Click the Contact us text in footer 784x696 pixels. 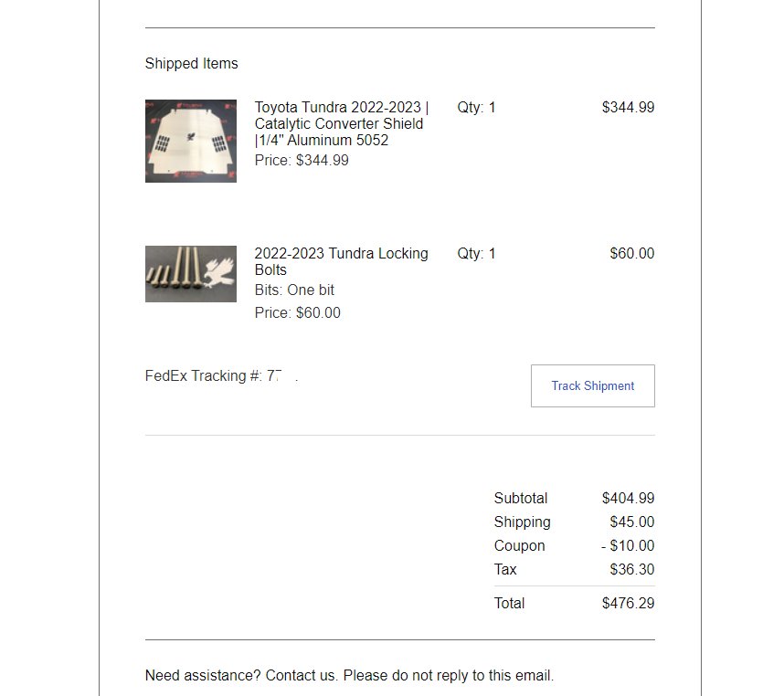(302, 676)
